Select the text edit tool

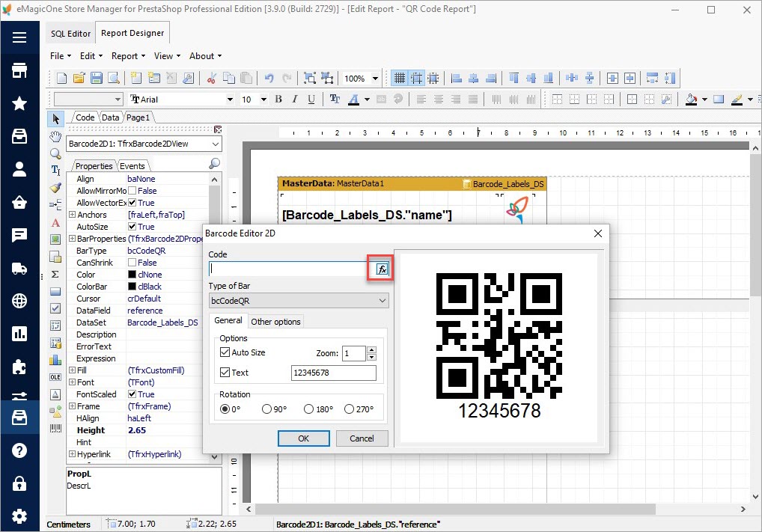tap(55, 170)
